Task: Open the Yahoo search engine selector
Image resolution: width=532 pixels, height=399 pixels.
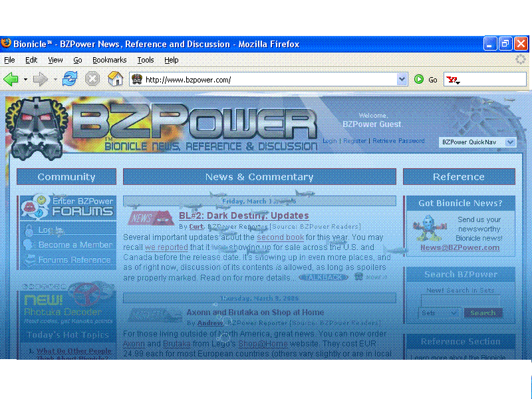Action: coord(453,80)
